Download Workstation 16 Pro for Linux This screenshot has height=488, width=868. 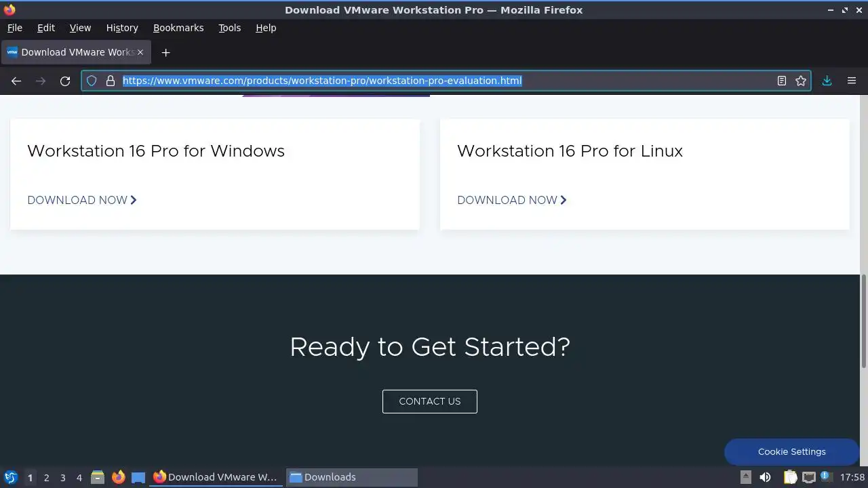[x=512, y=200]
